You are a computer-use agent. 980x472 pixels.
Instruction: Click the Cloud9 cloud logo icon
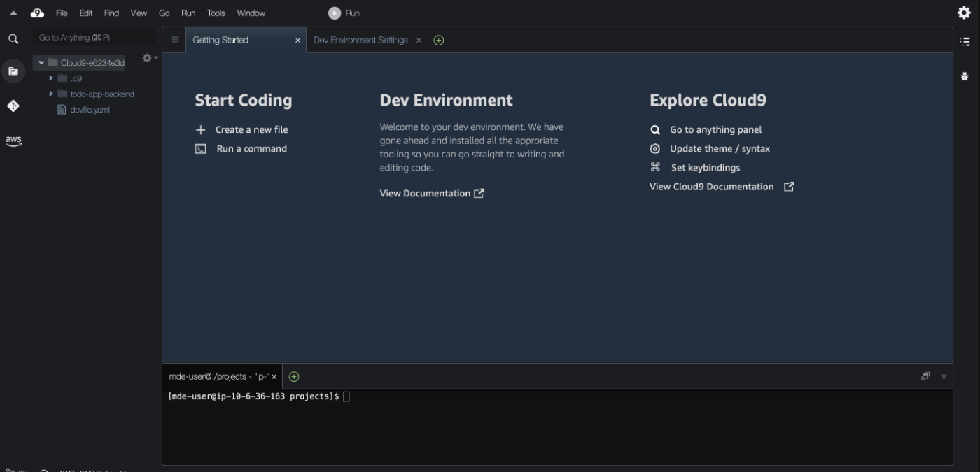click(x=38, y=13)
